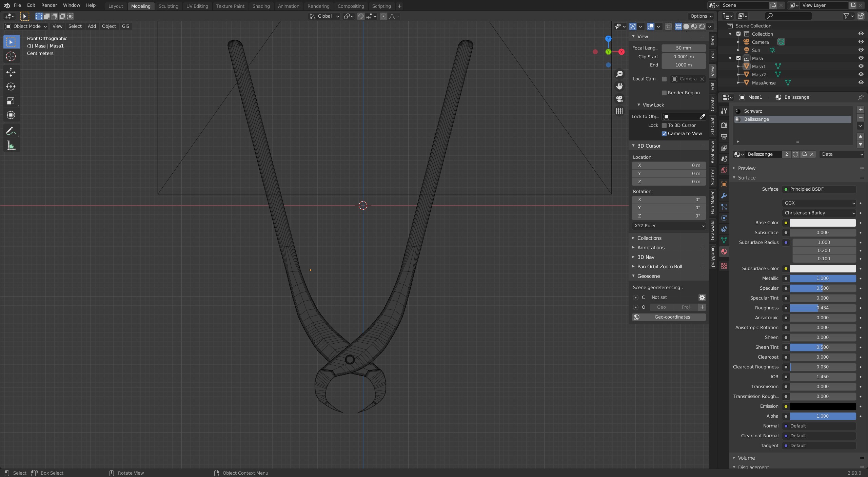Select the Scale tool
This screenshot has width=868, height=477.
(11, 101)
